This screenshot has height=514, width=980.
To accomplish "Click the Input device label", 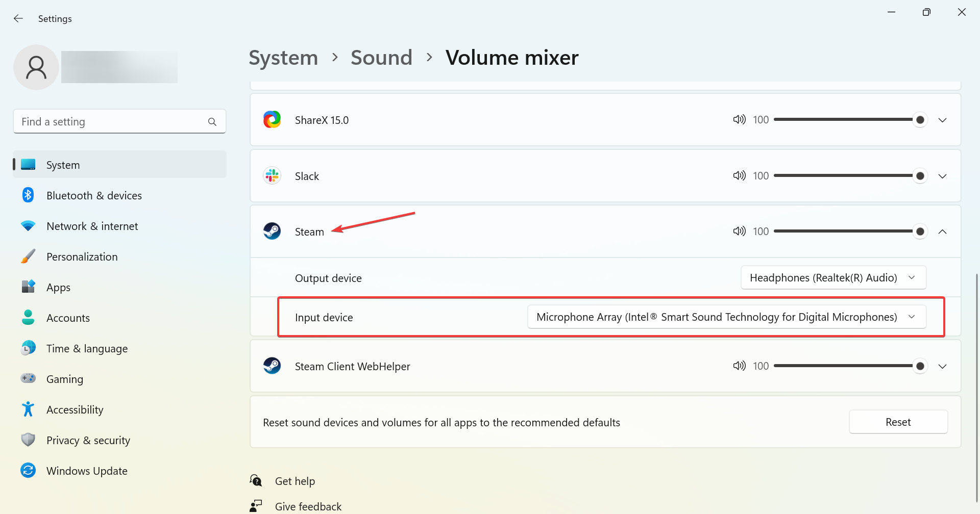I will coord(324,317).
